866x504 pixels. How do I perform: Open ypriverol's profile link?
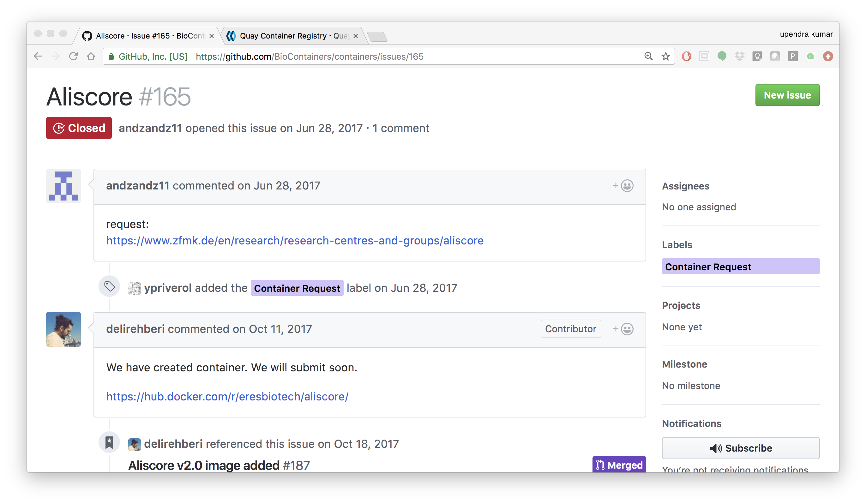(168, 288)
